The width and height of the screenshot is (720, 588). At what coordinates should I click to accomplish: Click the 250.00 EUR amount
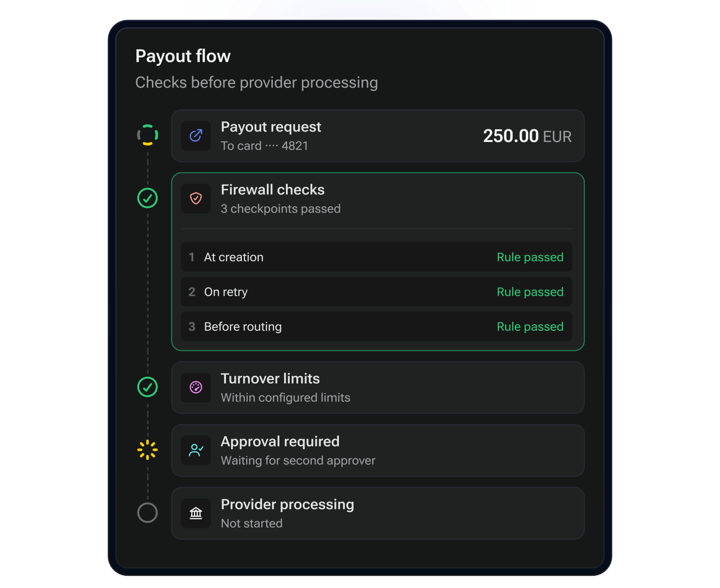tap(527, 136)
